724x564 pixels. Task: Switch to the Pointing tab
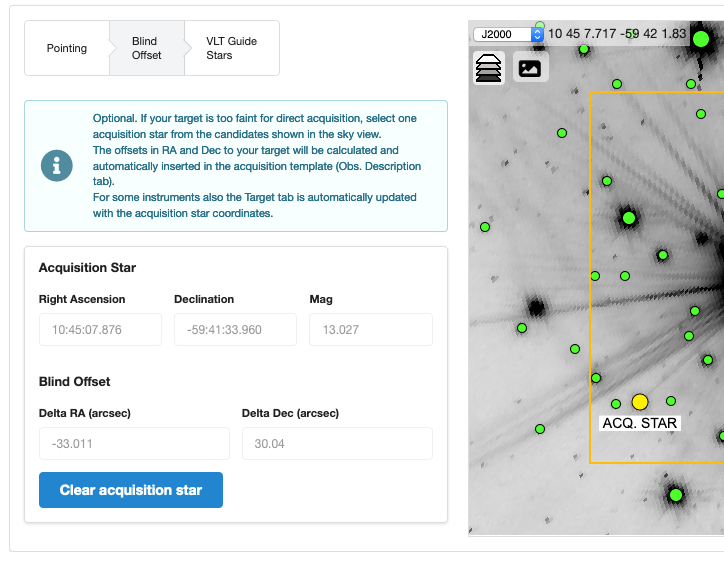click(x=67, y=48)
